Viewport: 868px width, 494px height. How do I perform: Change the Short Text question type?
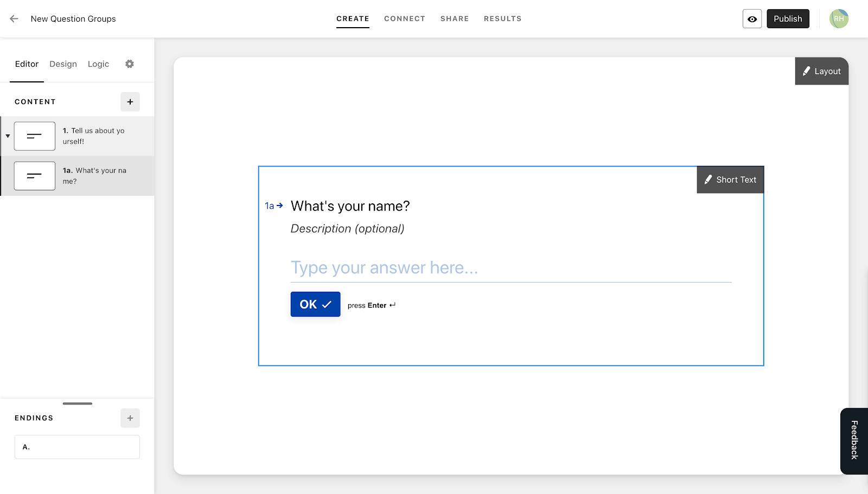[x=730, y=179]
